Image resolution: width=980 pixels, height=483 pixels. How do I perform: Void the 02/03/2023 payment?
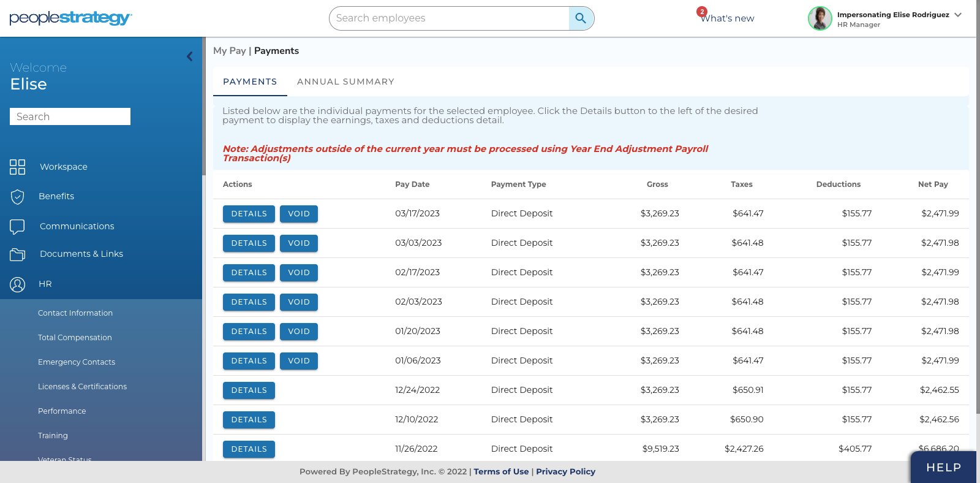pos(299,302)
